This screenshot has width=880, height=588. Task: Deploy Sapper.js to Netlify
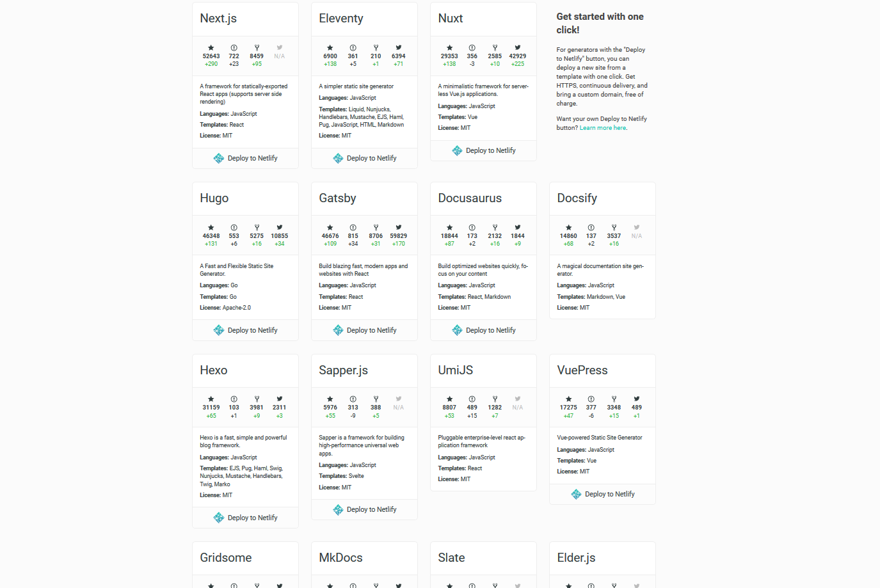[x=365, y=510]
